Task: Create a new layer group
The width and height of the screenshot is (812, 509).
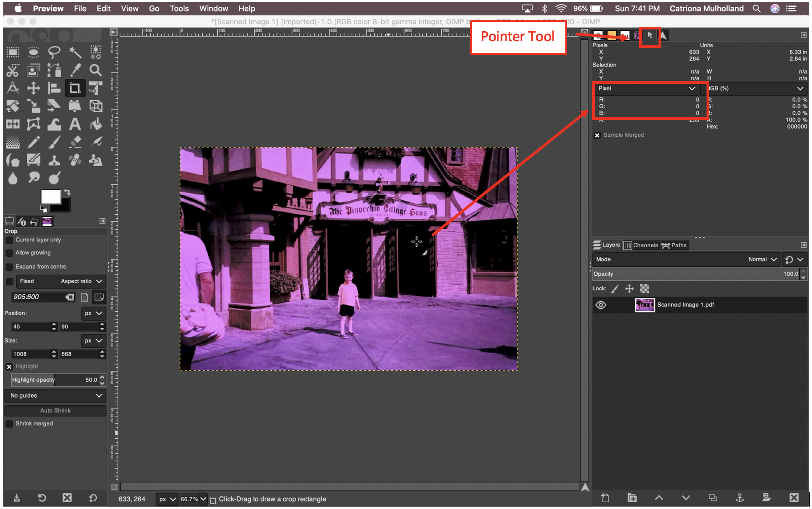Action: (x=632, y=498)
